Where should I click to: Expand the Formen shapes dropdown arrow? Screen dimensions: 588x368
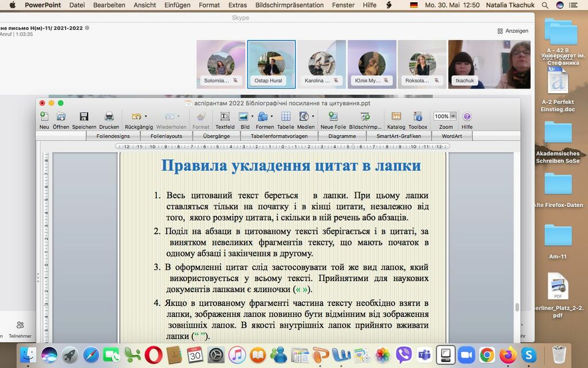pyautogui.click(x=272, y=116)
